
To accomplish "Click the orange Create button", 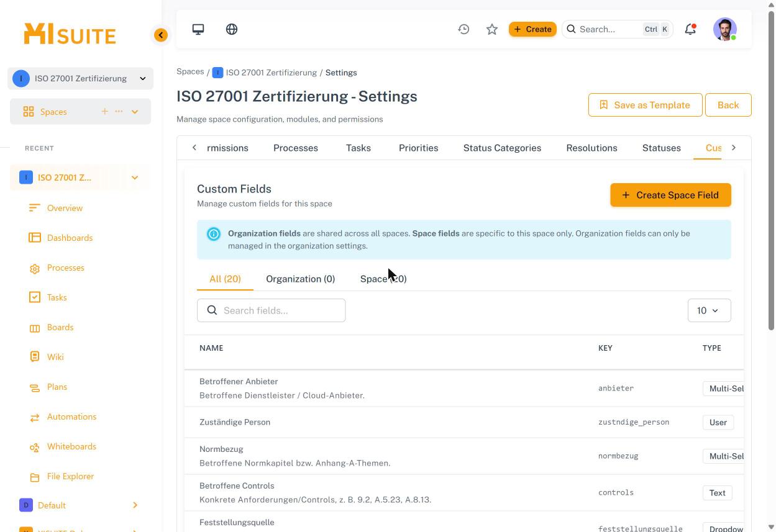I will tap(532, 29).
